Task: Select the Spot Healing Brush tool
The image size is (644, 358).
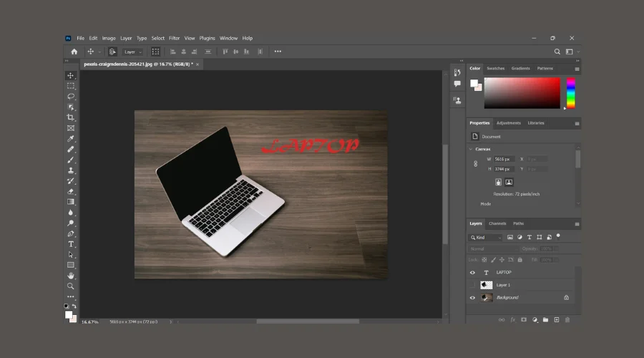Action: tap(71, 149)
